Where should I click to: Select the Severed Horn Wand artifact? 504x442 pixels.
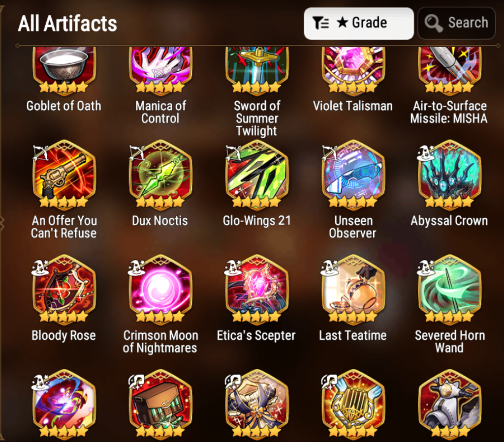coord(450,290)
